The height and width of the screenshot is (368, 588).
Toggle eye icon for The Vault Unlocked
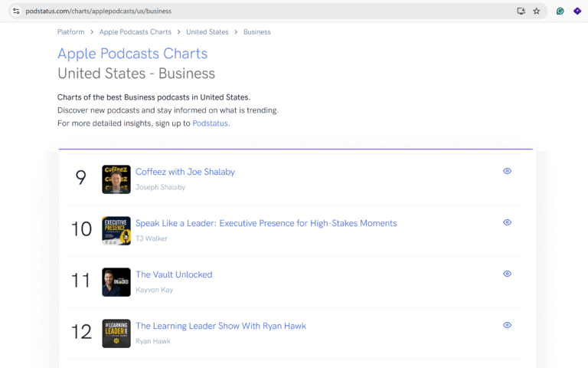point(507,274)
